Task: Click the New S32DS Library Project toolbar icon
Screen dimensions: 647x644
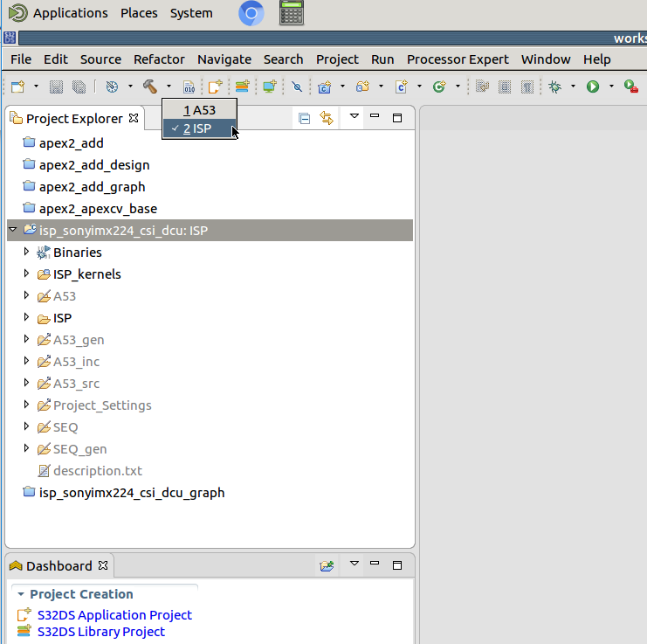Action: click(243, 87)
